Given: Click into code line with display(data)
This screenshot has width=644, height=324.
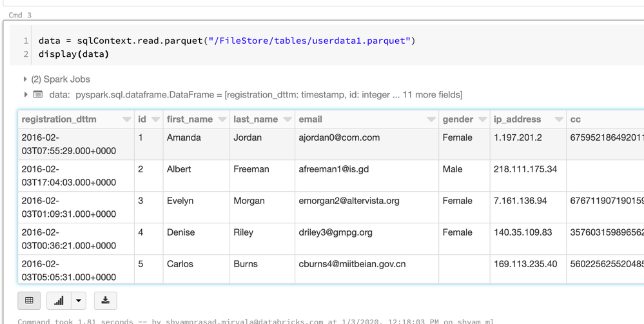Looking at the screenshot, I should pos(73,54).
